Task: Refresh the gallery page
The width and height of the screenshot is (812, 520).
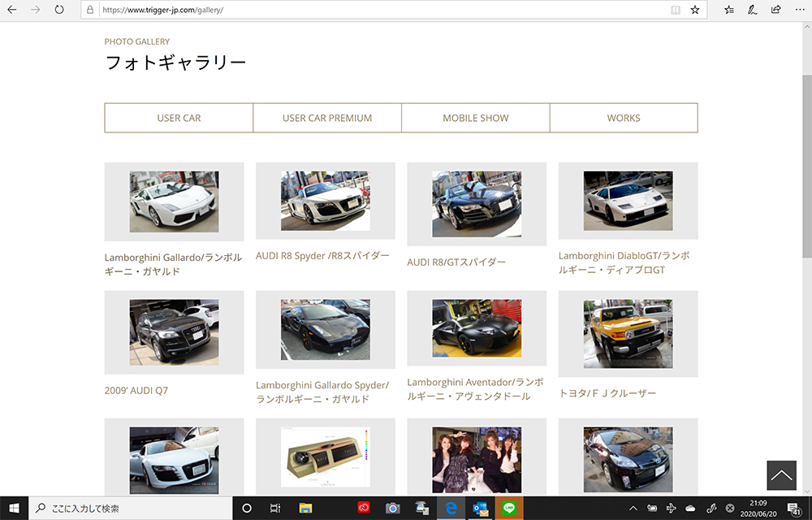Action: point(59,9)
